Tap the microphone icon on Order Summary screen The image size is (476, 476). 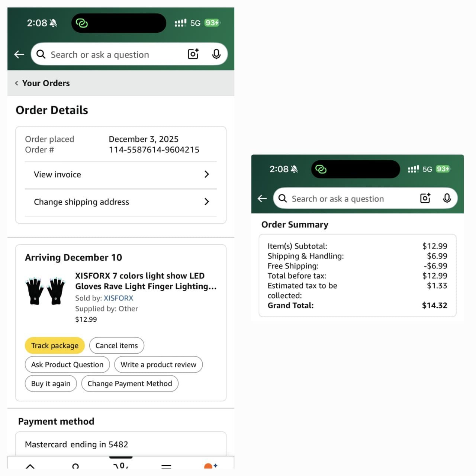(x=447, y=198)
